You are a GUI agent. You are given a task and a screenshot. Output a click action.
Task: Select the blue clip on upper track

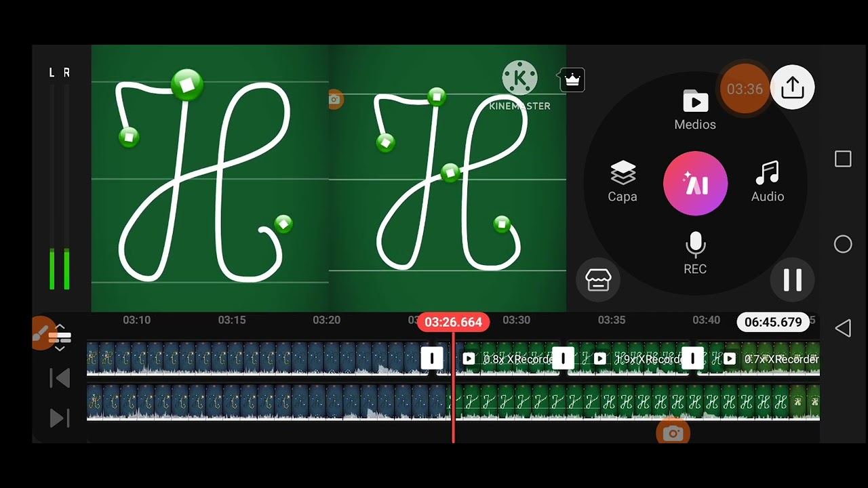tap(256, 359)
